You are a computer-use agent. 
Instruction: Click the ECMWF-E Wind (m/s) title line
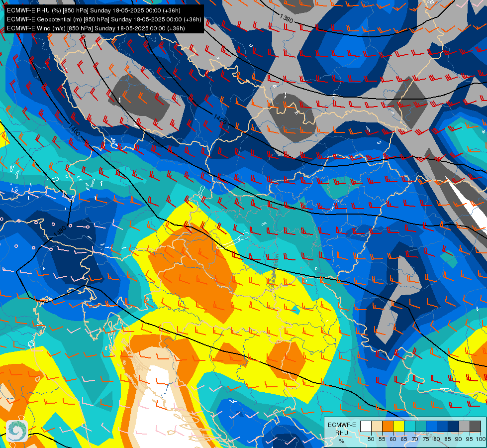coord(96,28)
